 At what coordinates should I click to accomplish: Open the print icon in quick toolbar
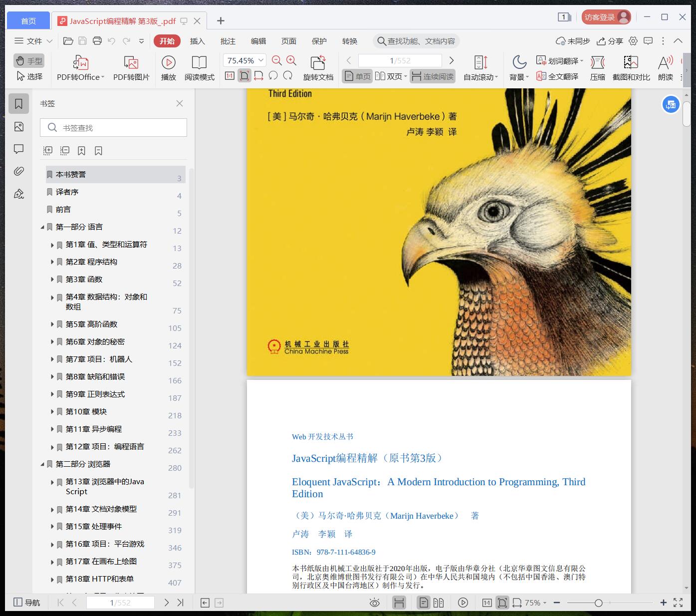(x=97, y=41)
